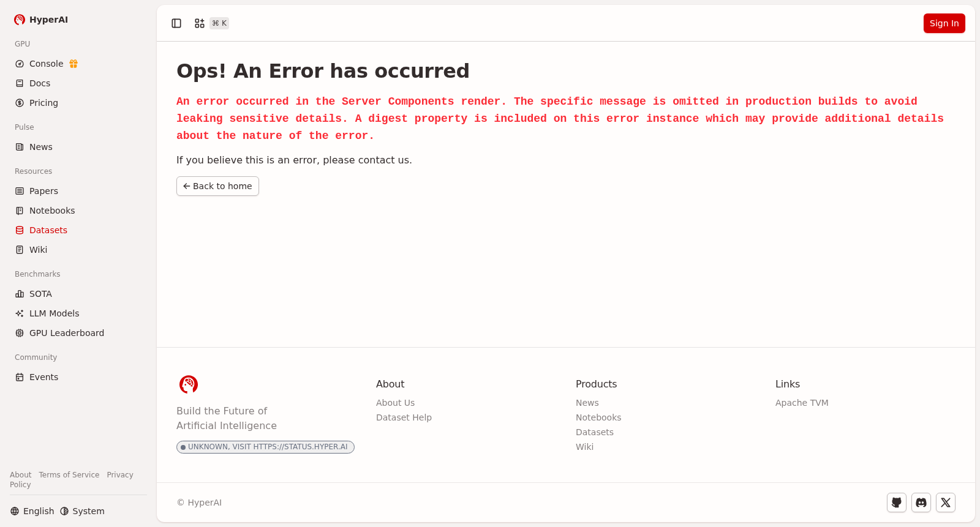The image size is (980, 527).
Task: Open the command palette grid icon
Action: click(x=200, y=23)
